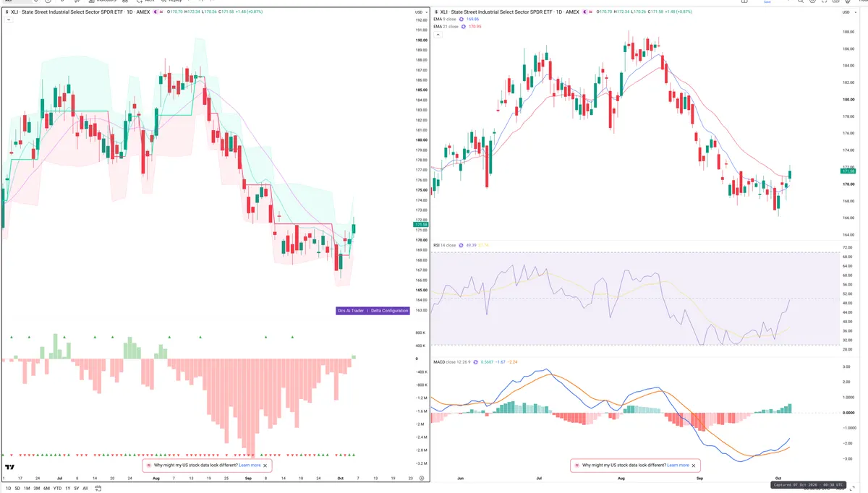Select the All time range
This screenshot has height=493, width=868.
point(85,489)
